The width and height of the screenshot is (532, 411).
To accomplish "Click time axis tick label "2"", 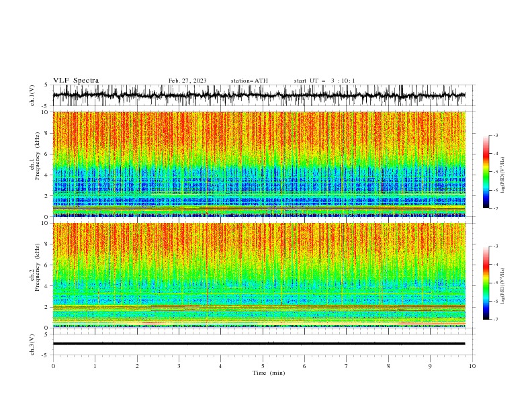I will click(137, 366).
